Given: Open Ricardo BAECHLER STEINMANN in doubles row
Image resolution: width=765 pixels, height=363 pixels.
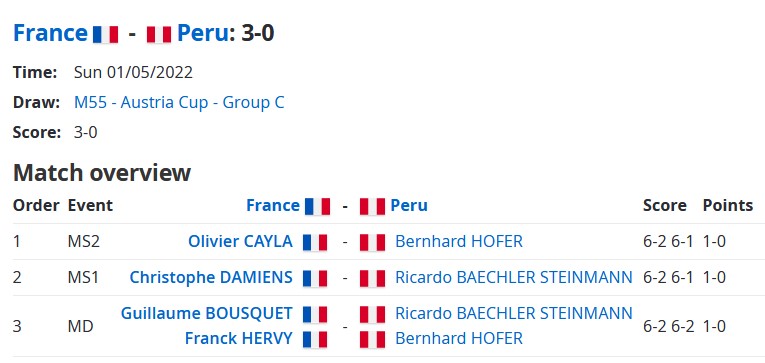Looking at the screenshot, I should pos(514,313).
